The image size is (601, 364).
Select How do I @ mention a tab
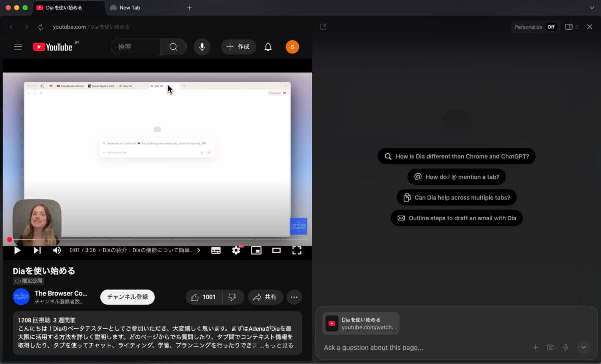pos(457,177)
